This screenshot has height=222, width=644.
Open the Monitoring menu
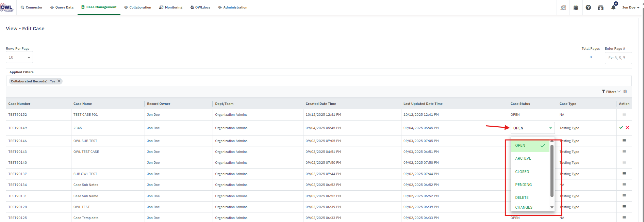[x=171, y=7]
